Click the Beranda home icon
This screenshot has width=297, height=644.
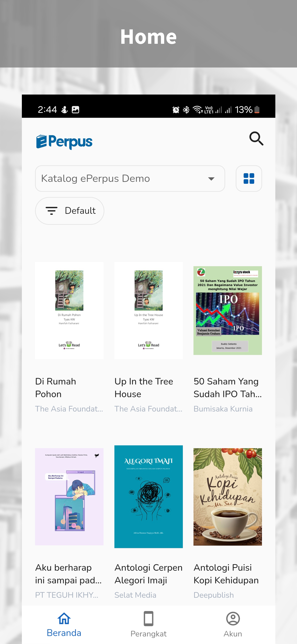pos(64,618)
